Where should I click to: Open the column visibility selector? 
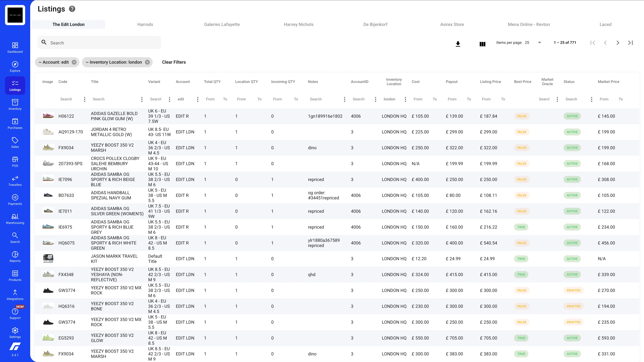coord(482,44)
